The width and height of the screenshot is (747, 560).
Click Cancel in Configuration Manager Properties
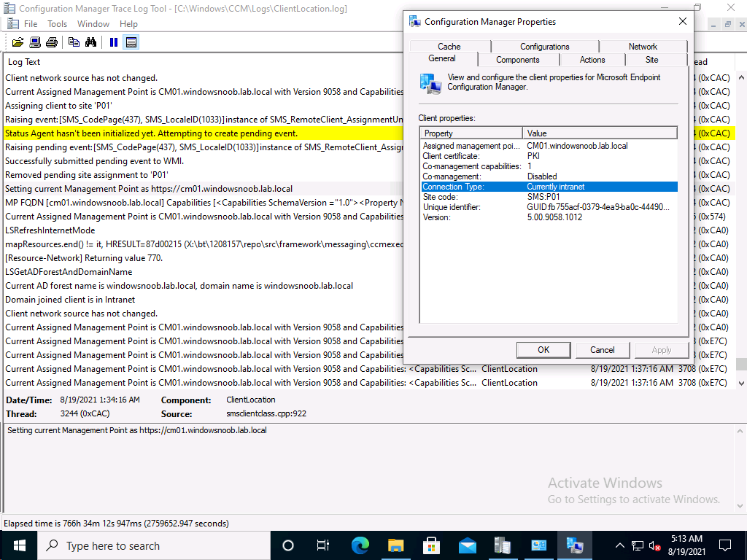[603, 350]
